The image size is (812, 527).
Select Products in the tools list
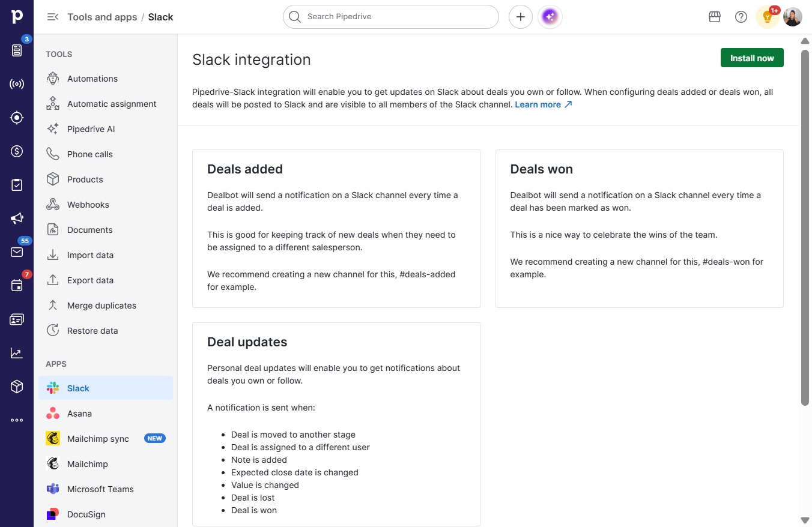(106, 179)
